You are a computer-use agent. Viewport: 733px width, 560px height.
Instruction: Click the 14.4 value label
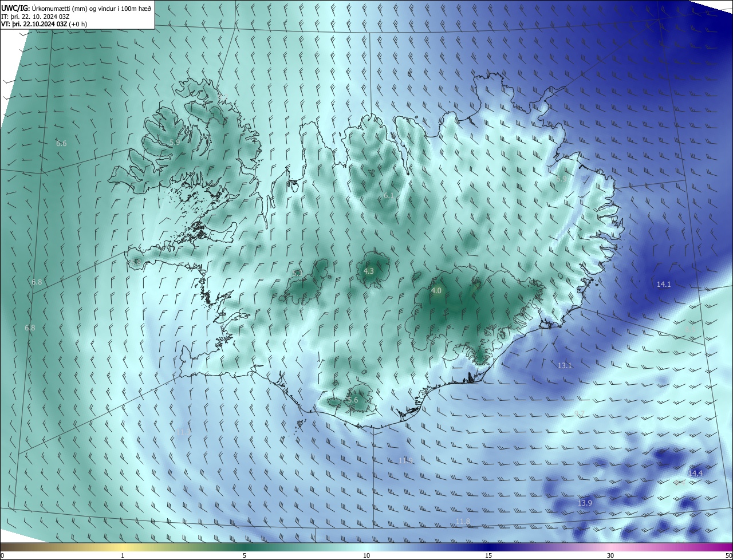[695, 473]
